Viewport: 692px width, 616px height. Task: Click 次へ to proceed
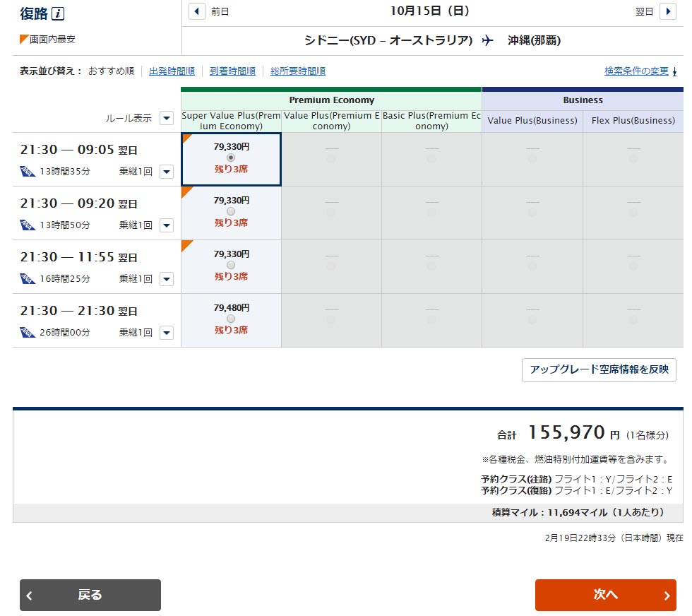point(605,595)
